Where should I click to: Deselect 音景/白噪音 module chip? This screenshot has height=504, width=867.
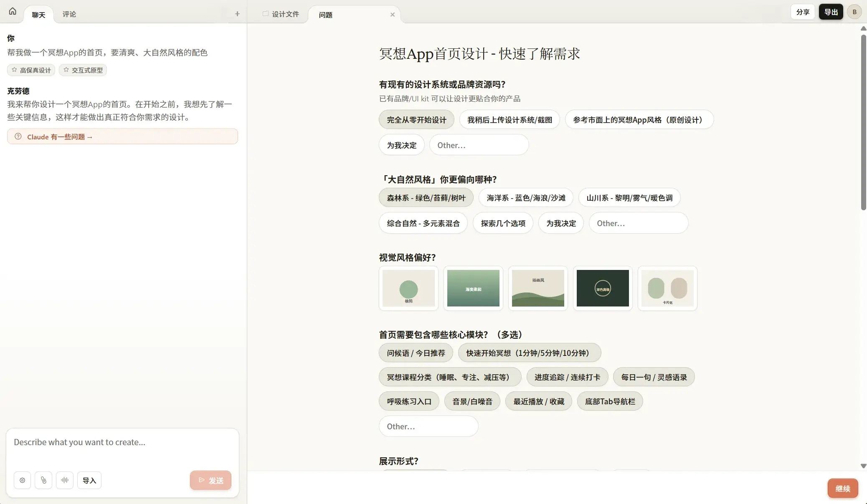[x=472, y=401]
